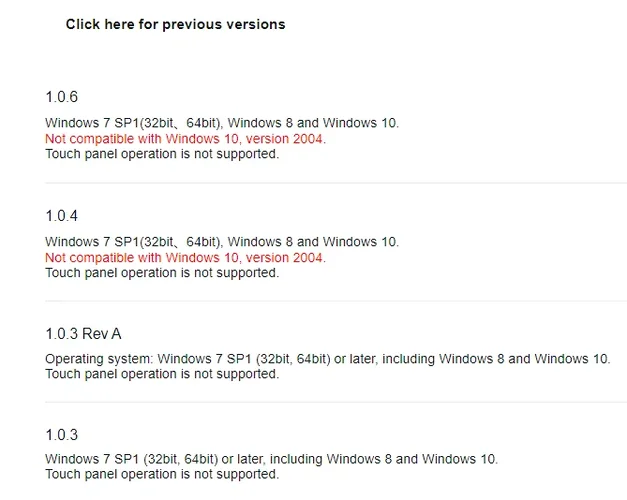This screenshot has width=627, height=500.
Task: Click the Windows 7 SP1 line under 1.0.4
Action: pyautogui.click(x=221, y=242)
